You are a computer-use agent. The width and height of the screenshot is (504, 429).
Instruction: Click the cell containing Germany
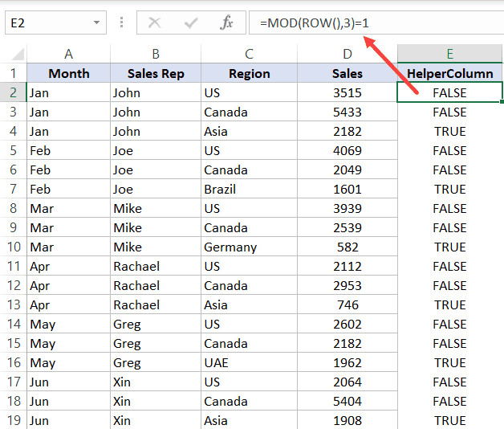click(249, 247)
